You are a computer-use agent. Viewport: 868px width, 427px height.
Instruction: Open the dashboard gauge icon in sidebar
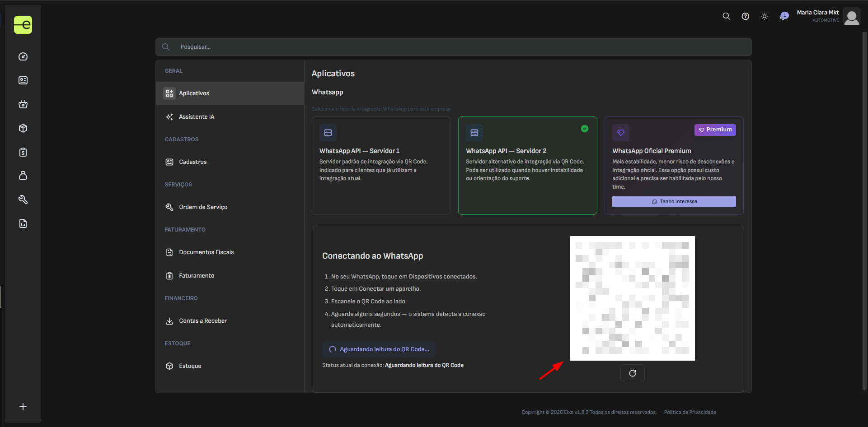[x=23, y=57]
